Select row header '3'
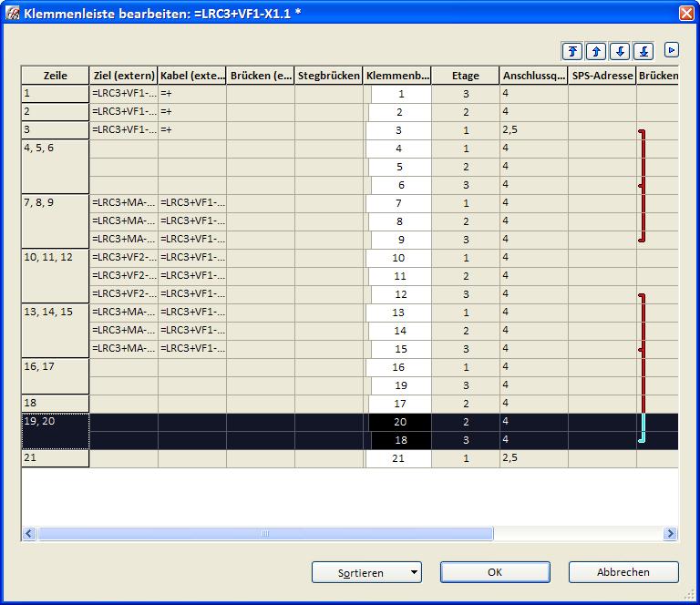The width and height of the screenshot is (700, 605). click(x=56, y=130)
